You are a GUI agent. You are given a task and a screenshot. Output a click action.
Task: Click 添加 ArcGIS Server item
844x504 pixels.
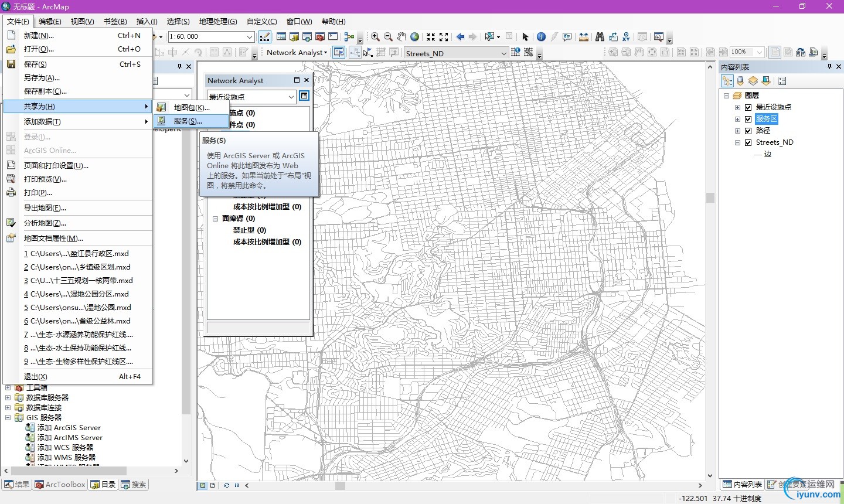click(x=64, y=428)
